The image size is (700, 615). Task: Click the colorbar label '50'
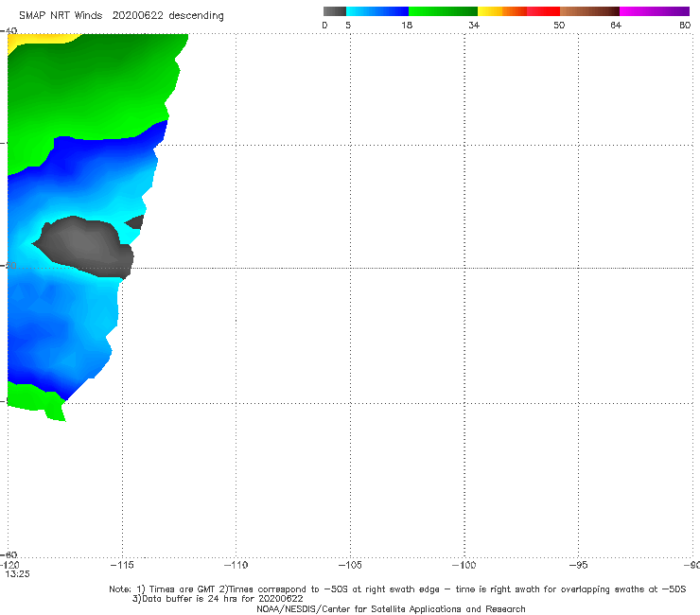point(559,25)
